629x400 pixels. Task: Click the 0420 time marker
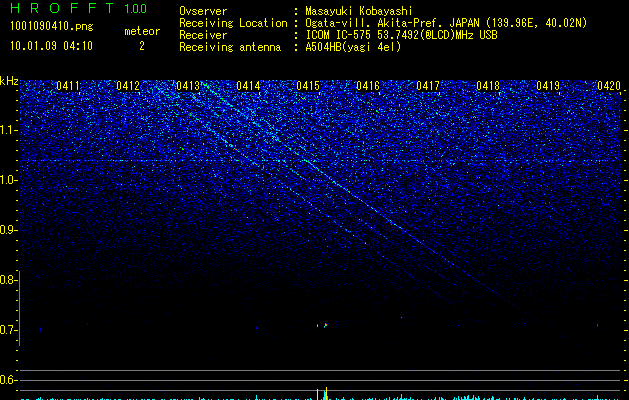tap(609, 86)
